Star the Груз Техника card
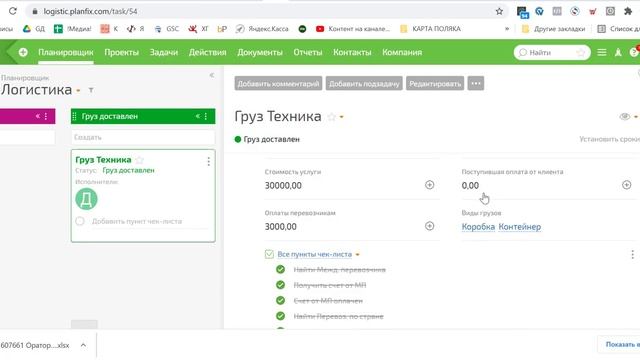Viewport: 640px width, 360px height. 140,160
